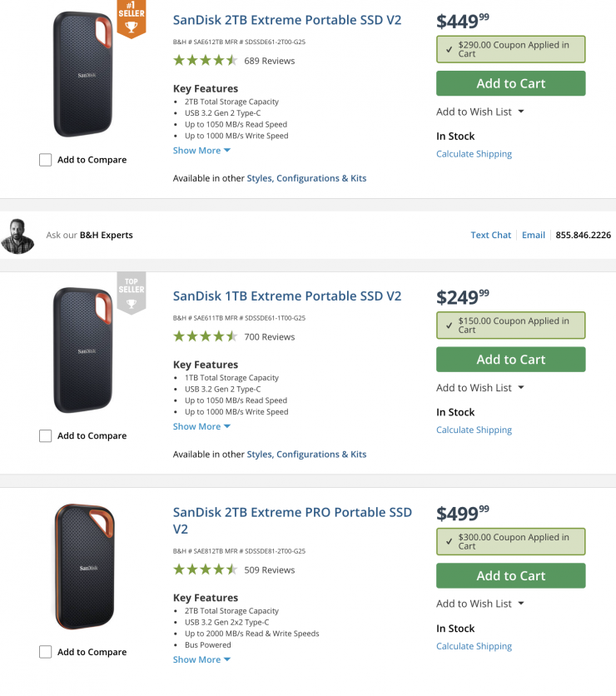The height and width of the screenshot is (696, 616).
Task: Calculate Shipping for the 1TB Extreme Portable SSD
Action: (474, 430)
